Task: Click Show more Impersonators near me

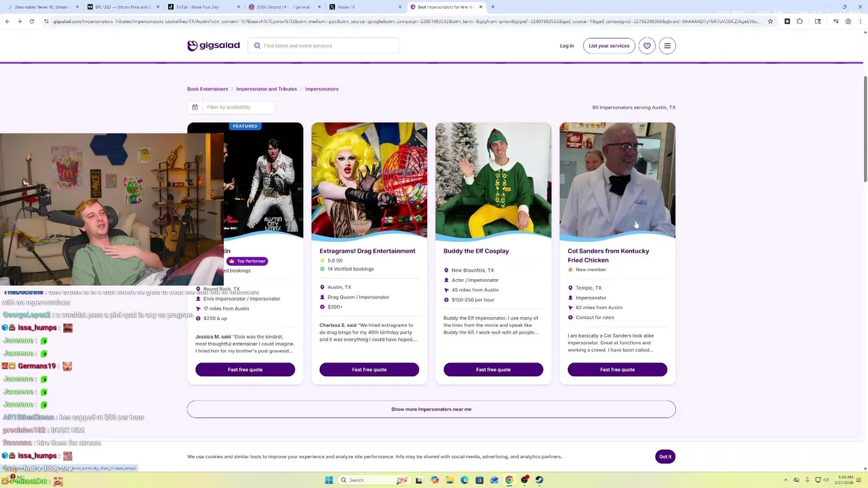Action: coord(431,409)
